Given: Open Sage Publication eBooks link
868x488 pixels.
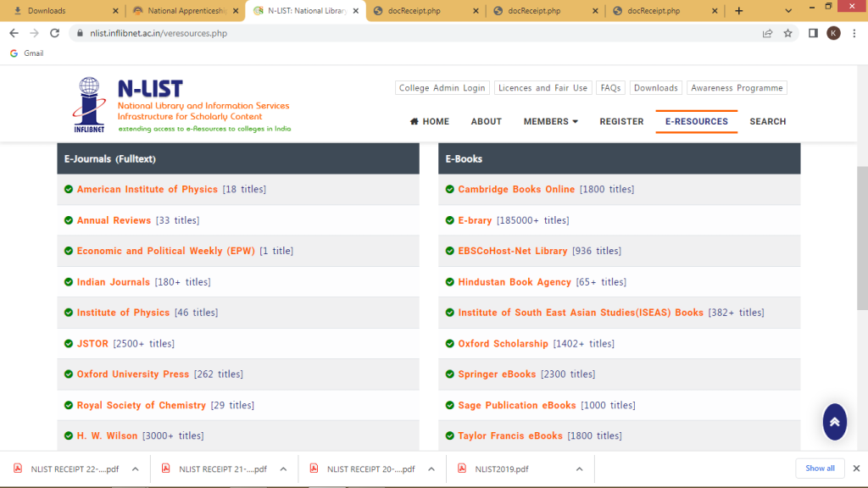Looking at the screenshot, I should coord(517,405).
